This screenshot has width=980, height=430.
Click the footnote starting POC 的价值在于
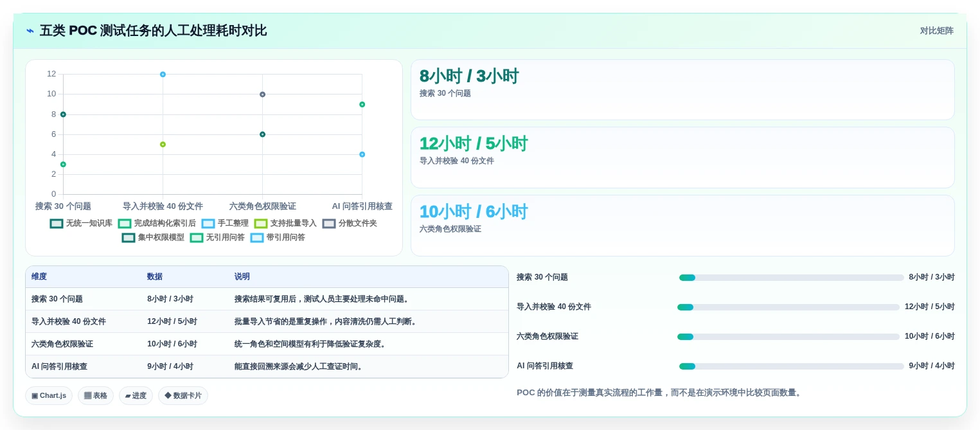click(x=661, y=393)
